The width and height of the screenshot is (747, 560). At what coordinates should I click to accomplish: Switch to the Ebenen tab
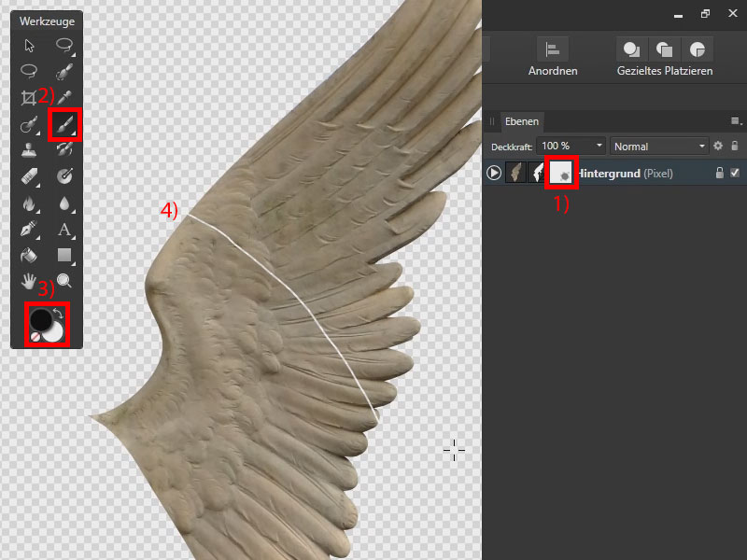click(522, 121)
